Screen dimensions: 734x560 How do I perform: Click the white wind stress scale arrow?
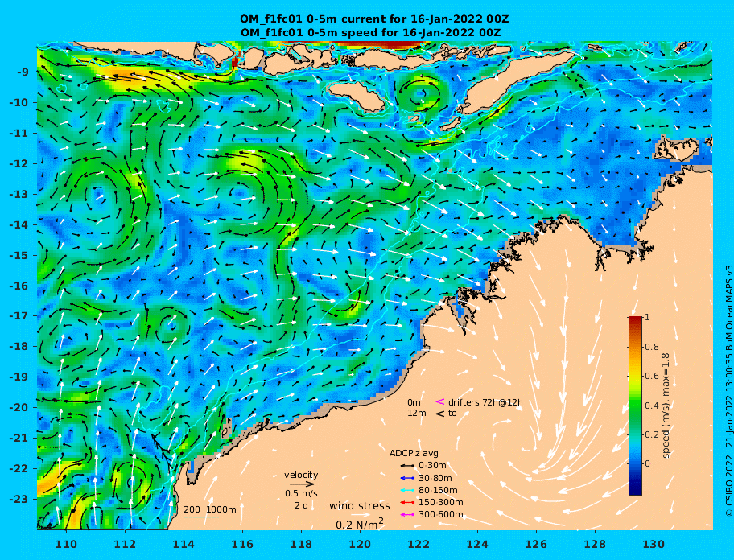pyautogui.click(x=359, y=515)
